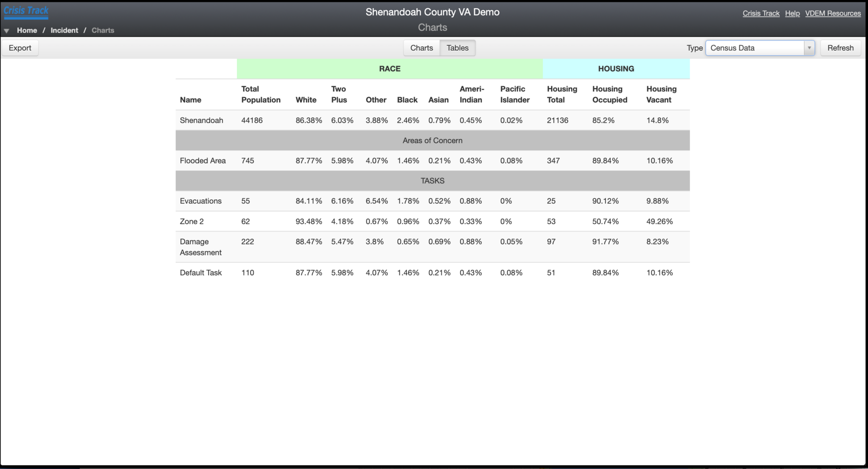Switch to the Charts view
Viewport: 868px width, 469px height.
click(x=421, y=48)
